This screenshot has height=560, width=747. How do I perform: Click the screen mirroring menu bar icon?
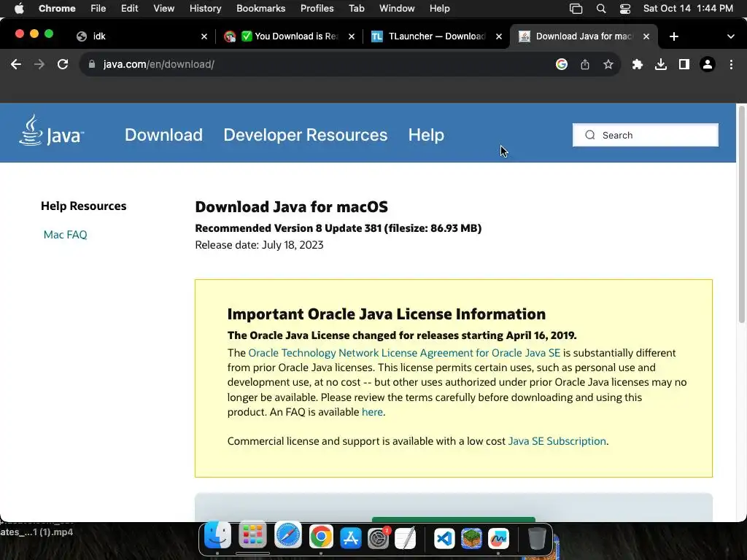(576, 9)
